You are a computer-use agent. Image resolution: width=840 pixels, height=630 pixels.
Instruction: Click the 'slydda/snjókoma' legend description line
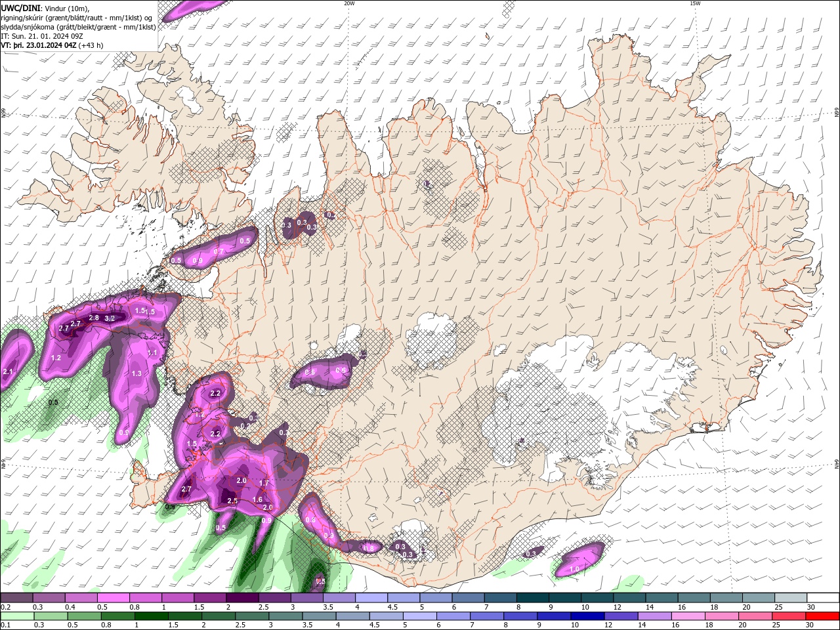click(78, 26)
